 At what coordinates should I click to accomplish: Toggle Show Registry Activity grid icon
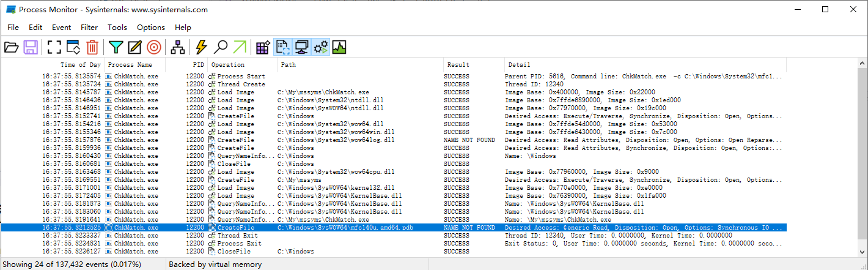263,47
